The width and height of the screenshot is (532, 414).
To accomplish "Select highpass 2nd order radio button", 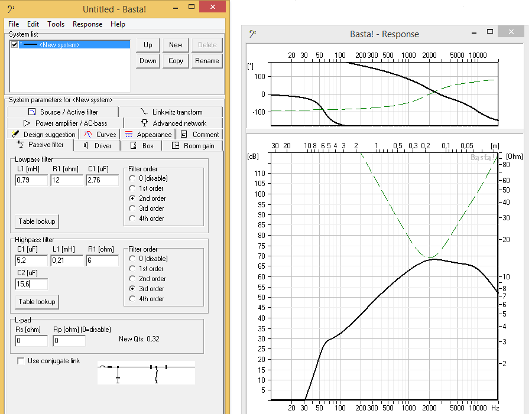I will (x=132, y=279).
